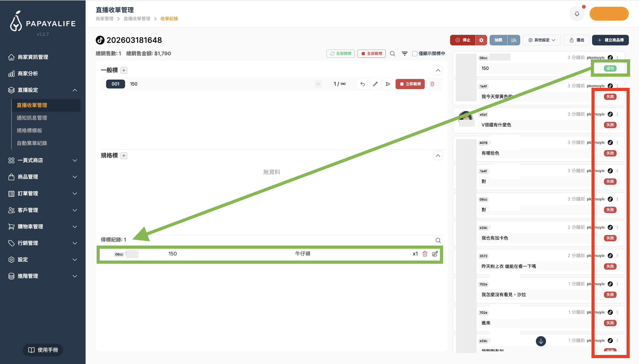
Task: Open the filter icon next to search
Action: point(404,53)
